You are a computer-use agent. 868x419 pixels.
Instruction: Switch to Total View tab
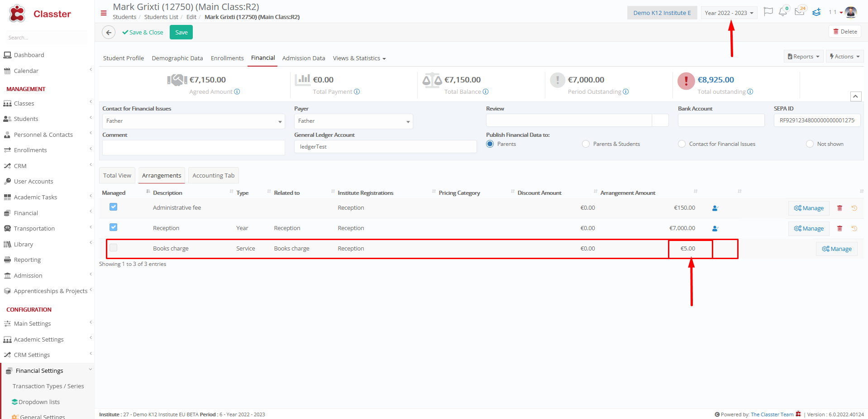tap(117, 175)
